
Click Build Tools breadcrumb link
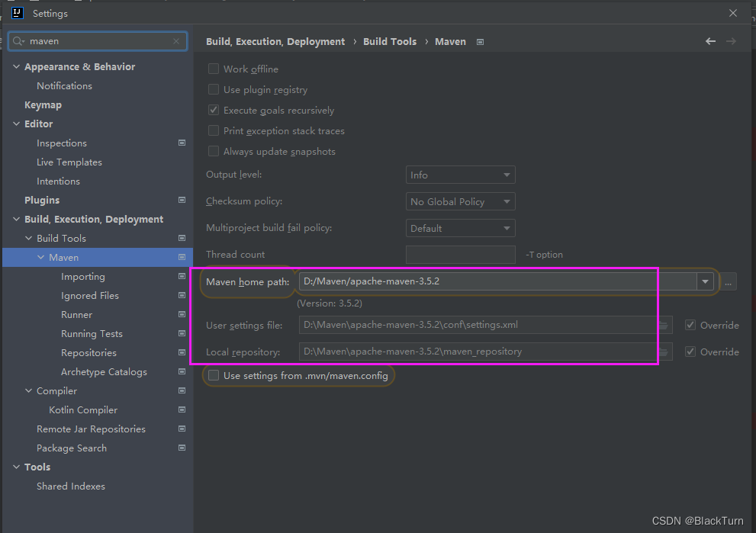tap(390, 42)
